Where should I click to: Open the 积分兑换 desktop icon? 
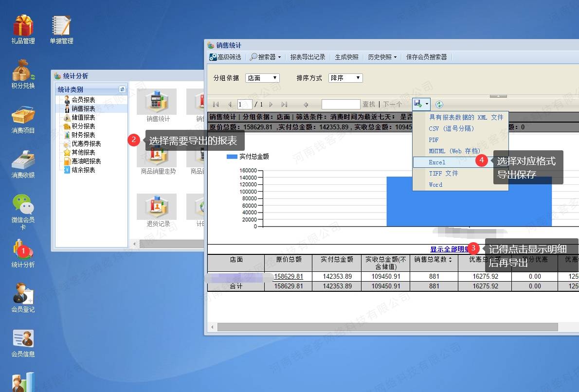pyautogui.click(x=23, y=74)
